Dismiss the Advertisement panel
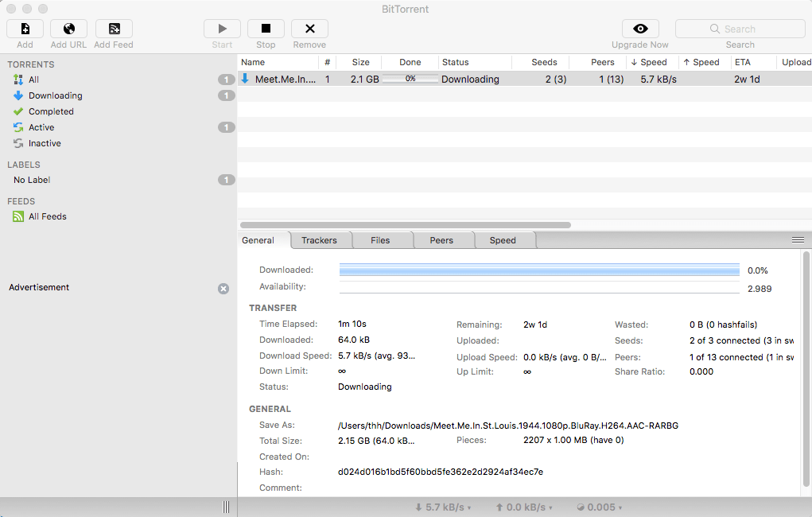This screenshot has height=517, width=812. (223, 289)
